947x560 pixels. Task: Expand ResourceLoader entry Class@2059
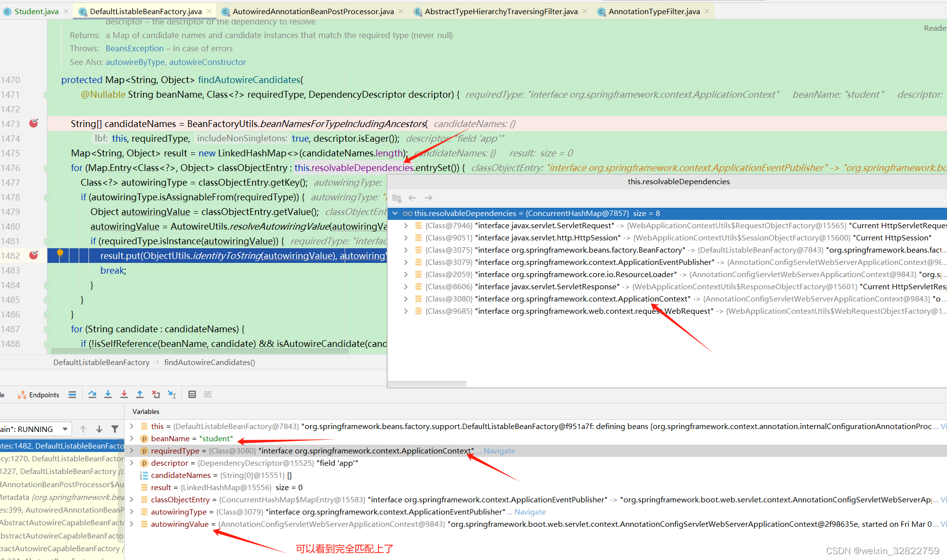click(x=406, y=275)
